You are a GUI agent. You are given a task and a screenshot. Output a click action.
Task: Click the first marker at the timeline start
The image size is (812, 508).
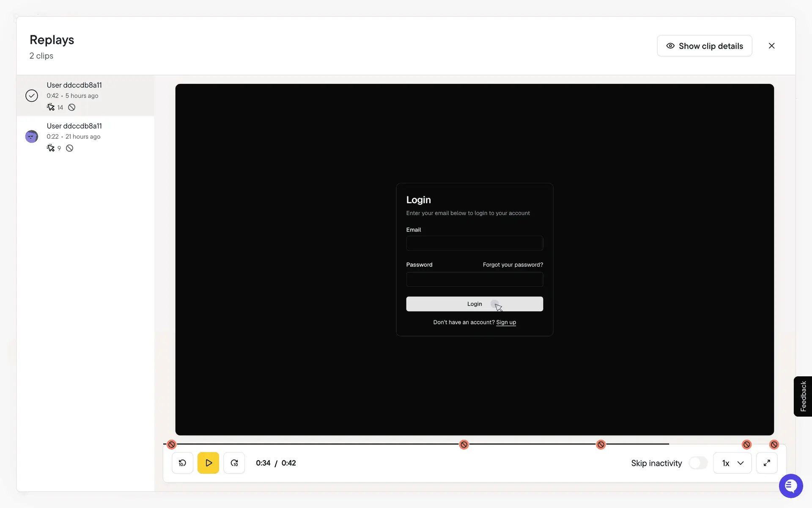[x=171, y=444]
